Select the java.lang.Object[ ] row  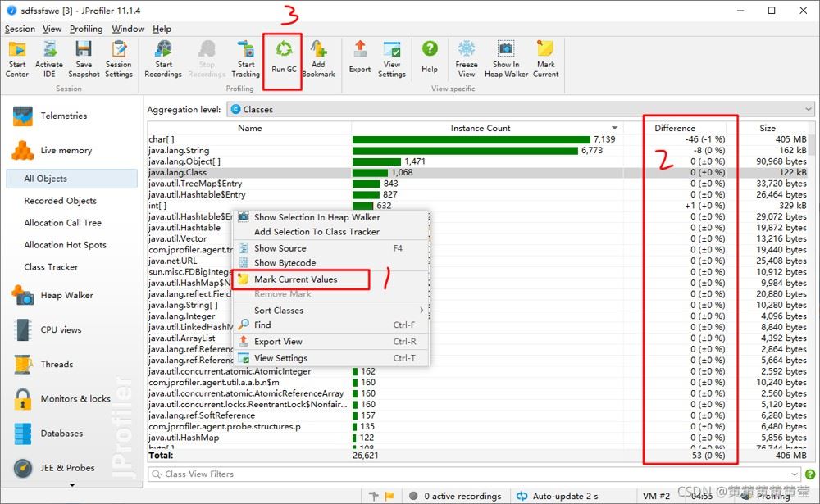tap(477, 161)
